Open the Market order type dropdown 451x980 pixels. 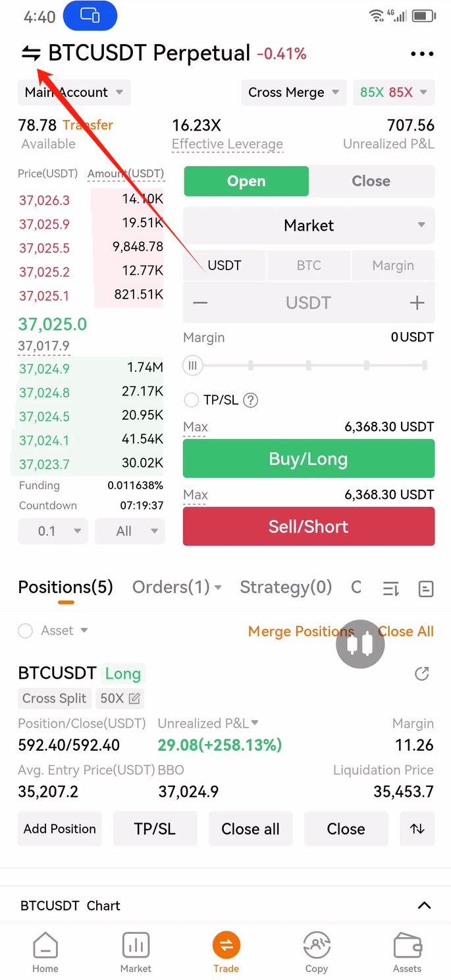309,225
